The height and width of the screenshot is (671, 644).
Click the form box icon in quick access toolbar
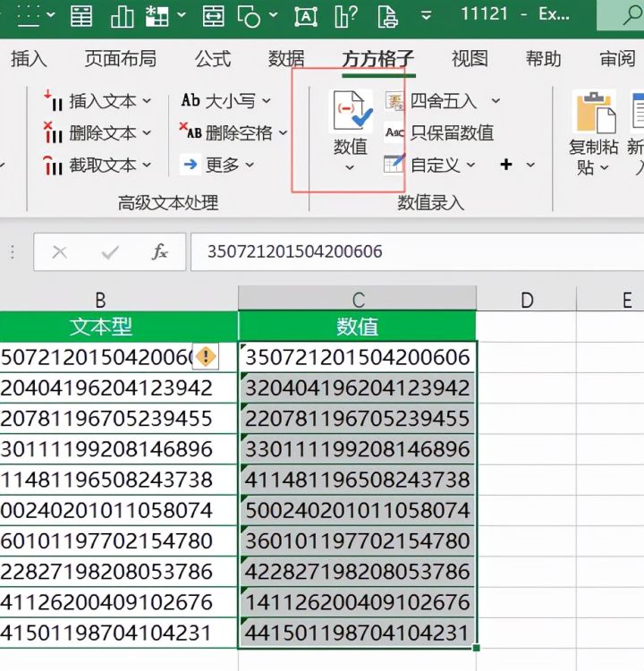(x=213, y=16)
